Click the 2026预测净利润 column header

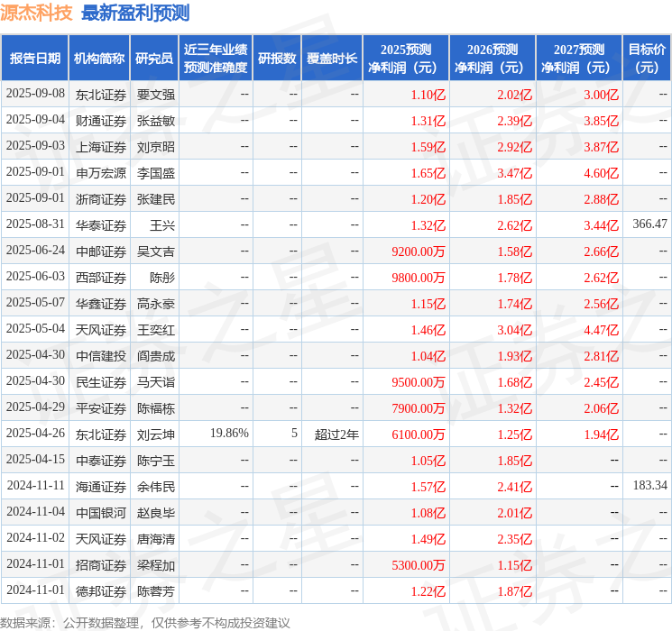tap(492, 59)
